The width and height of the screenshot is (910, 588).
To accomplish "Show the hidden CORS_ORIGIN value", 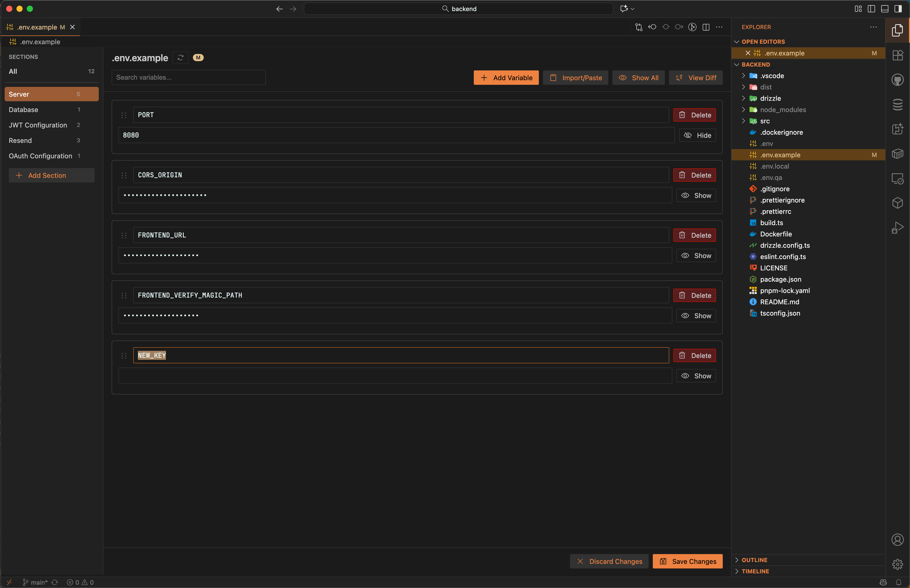I will pyautogui.click(x=696, y=195).
